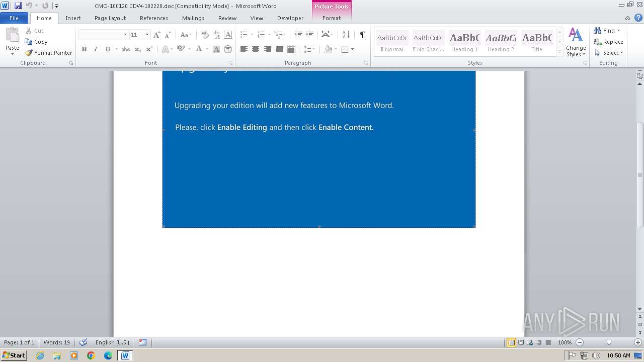Image resolution: width=644 pixels, height=362 pixels.
Task: Expand the Styles gallery
Action: (559, 52)
